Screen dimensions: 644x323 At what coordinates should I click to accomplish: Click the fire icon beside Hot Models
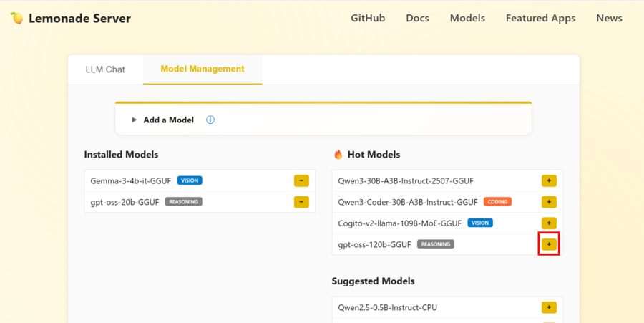(x=338, y=155)
